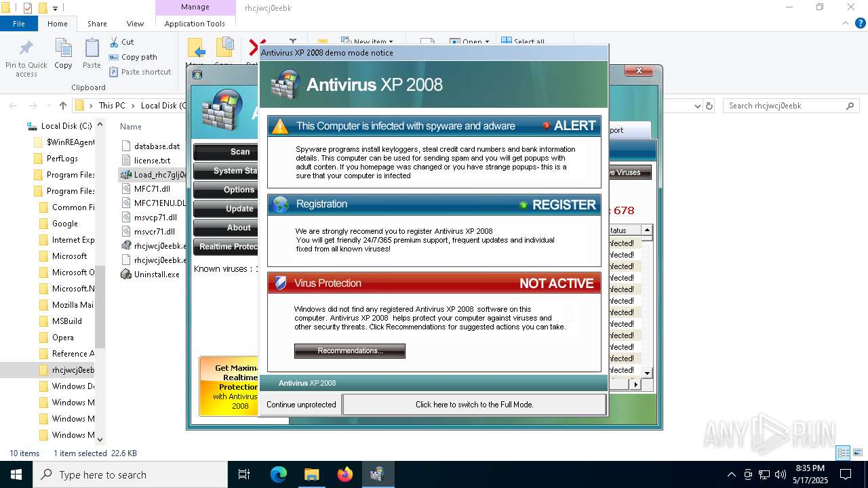868x488 pixels.
Task: Show hidden system tray icons
Action: click(731, 474)
